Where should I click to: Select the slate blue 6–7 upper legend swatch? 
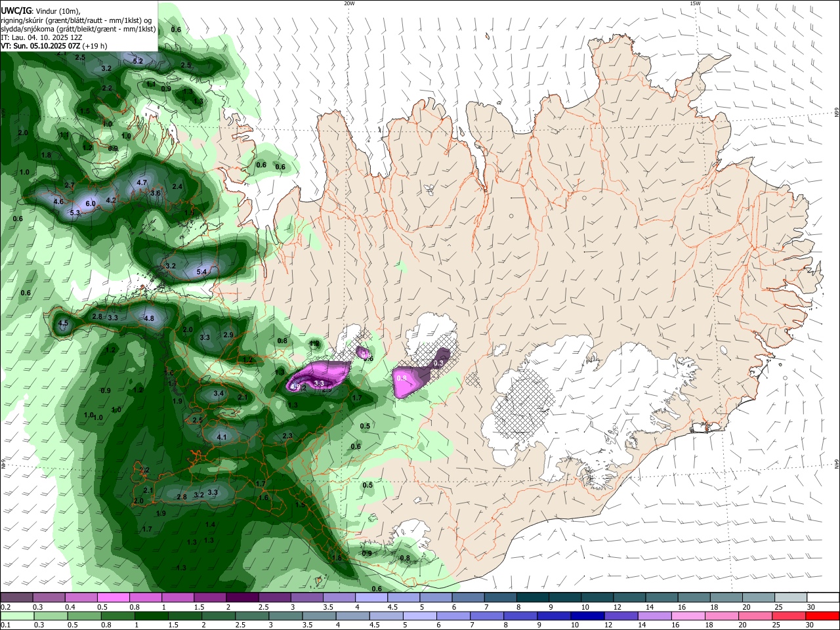(469, 597)
